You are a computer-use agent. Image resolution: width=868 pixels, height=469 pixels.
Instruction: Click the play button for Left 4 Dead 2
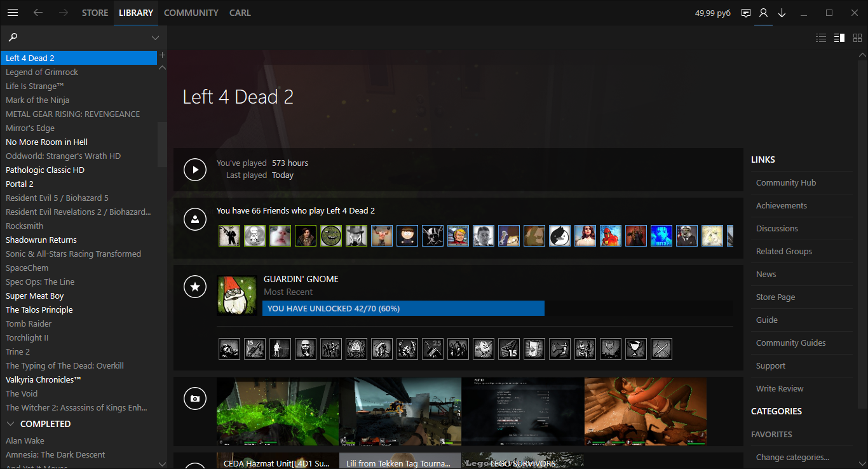(195, 170)
